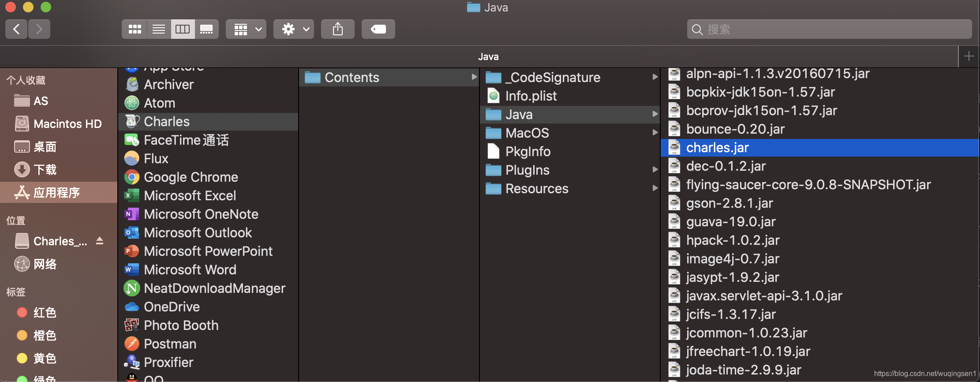Select joda-time-2.9.9.jar file
980x382 pixels.
tap(819, 370)
